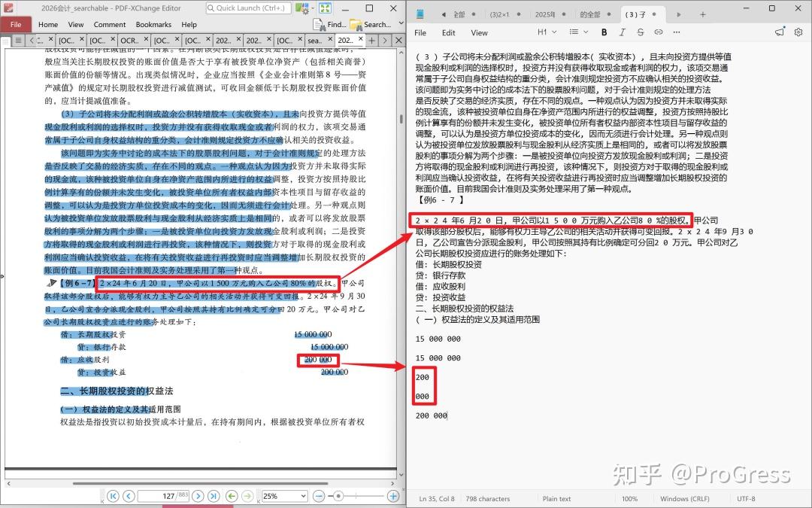The width and height of the screenshot is (812, 508).
Task: Click Notepad app icon in title bar
Action: (x=420, y=14)
